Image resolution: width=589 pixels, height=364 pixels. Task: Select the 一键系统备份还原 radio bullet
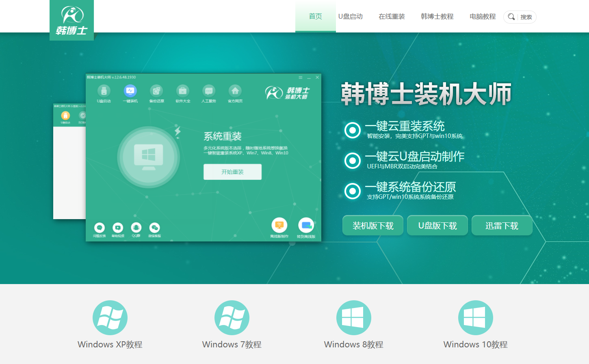[x=352, y=191]
